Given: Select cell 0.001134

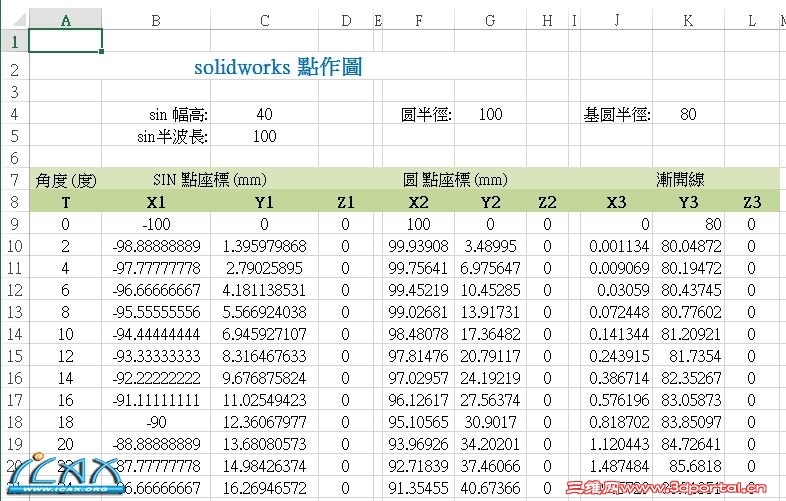Looking at the screenshot, I should click(x=617, y=246).
